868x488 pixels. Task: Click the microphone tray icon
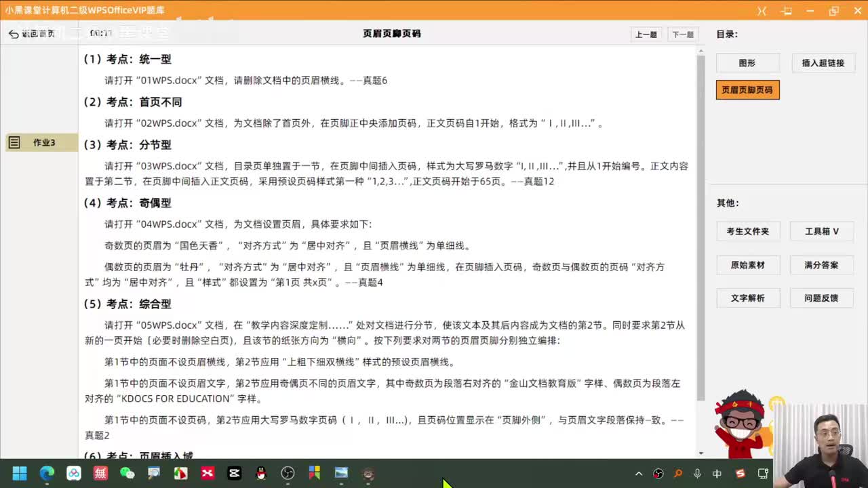(x=697, y=474)
